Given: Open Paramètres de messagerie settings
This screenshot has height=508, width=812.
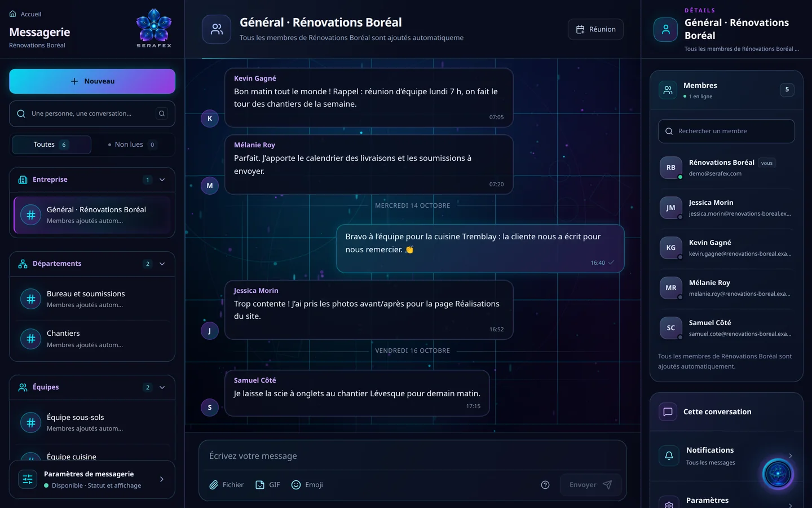Looking at the screenshot, I should pos(92,480).
